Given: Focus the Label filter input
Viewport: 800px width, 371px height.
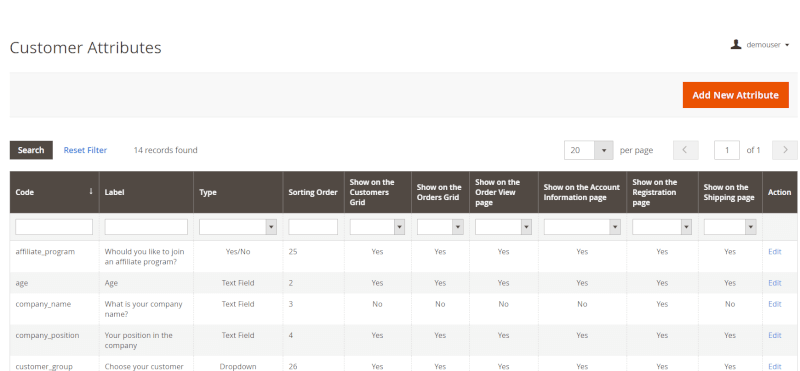Looking at the screenshot, I should point(146,227).
